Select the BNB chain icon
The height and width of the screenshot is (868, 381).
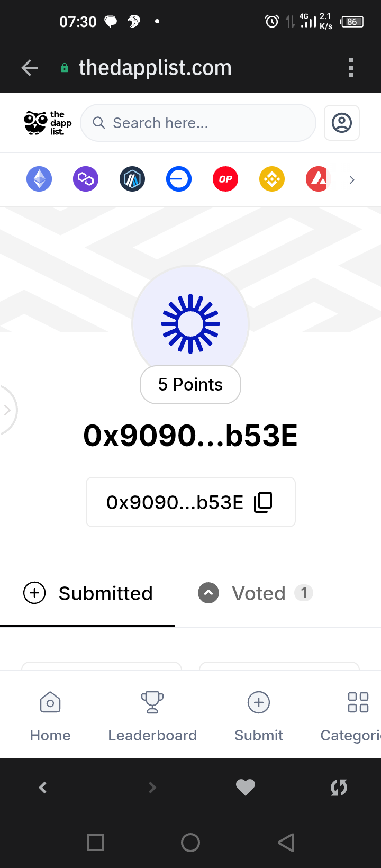272,179
